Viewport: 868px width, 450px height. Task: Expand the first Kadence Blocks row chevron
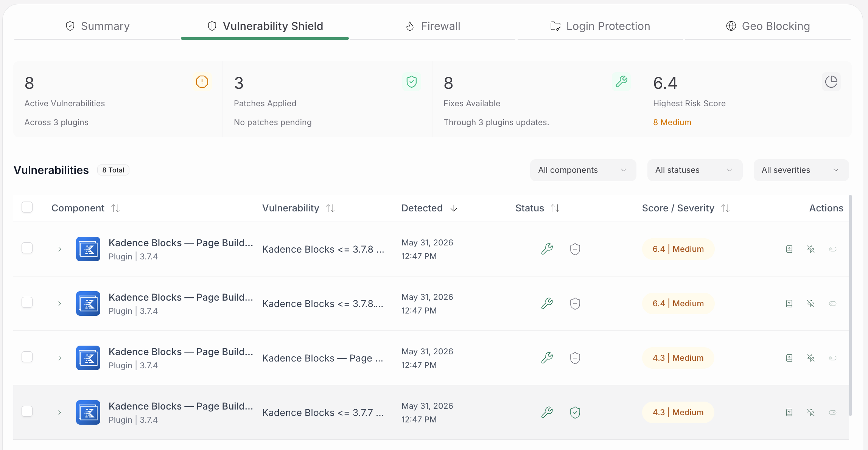(x=59, y=249)
